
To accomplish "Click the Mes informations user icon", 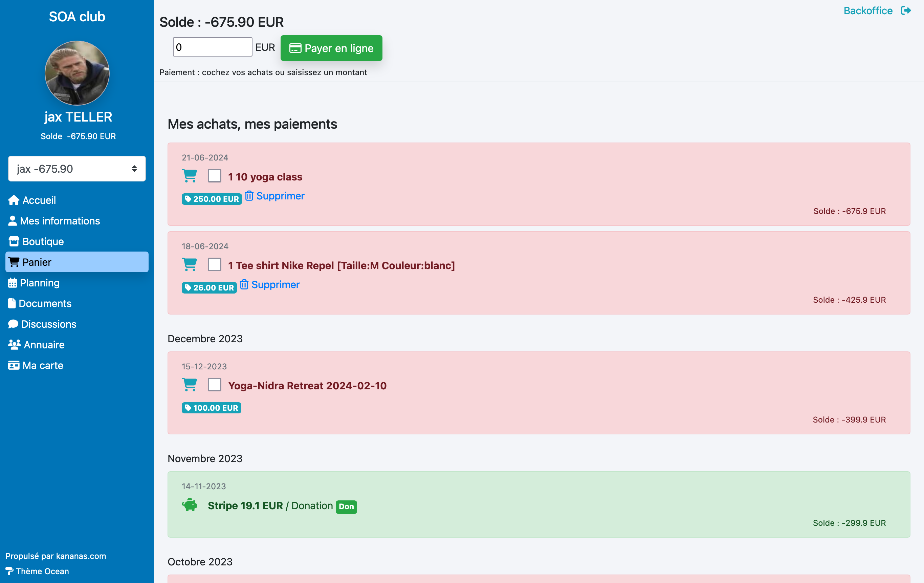I will click(x=12, y=221).
